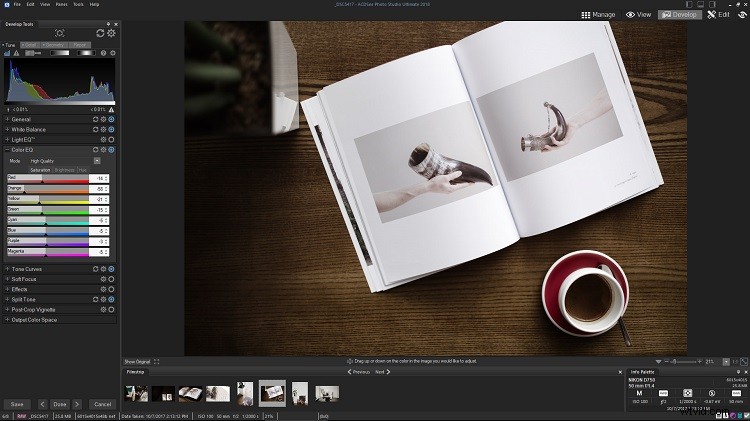
Task: Switch to the Geometry tab
Action: (x=54, y=44)
